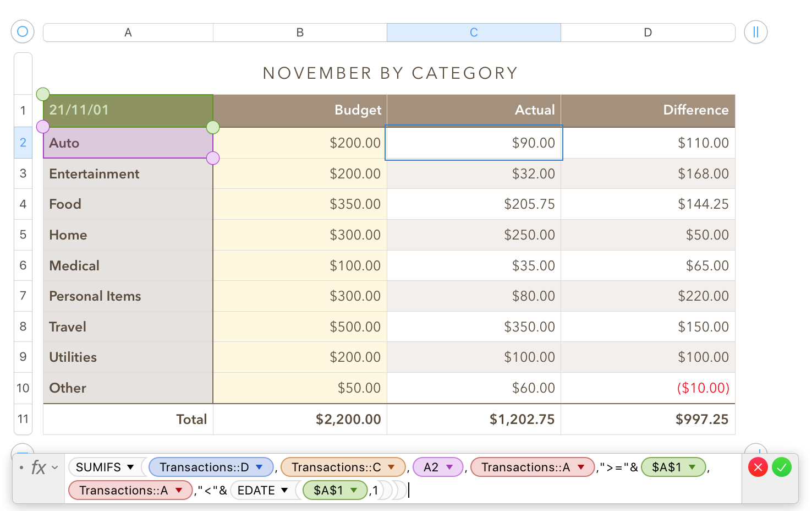The height and width of the screenshot is (511, 812).
Task: Expand the Transactions::C reference options
Action: (x=391, y=467)
